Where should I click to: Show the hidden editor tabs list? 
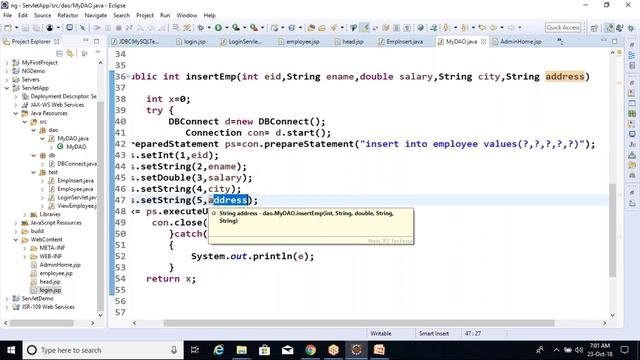[560, 41]
